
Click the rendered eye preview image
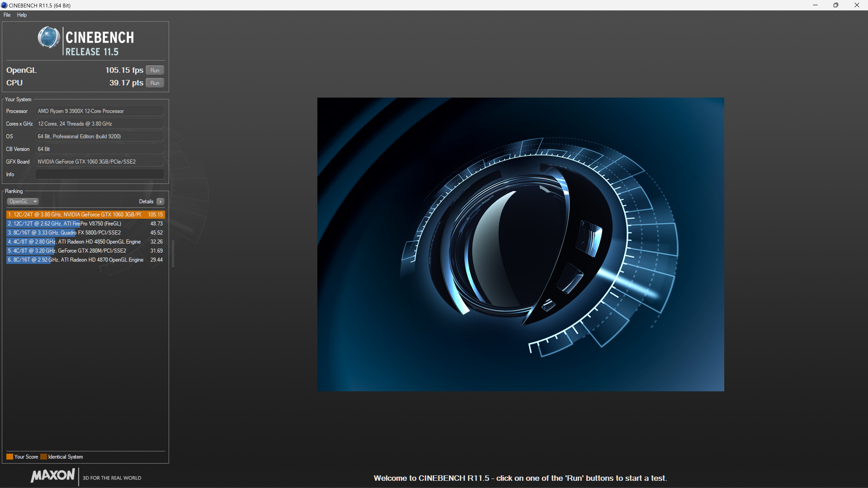(x=521, y=244)
